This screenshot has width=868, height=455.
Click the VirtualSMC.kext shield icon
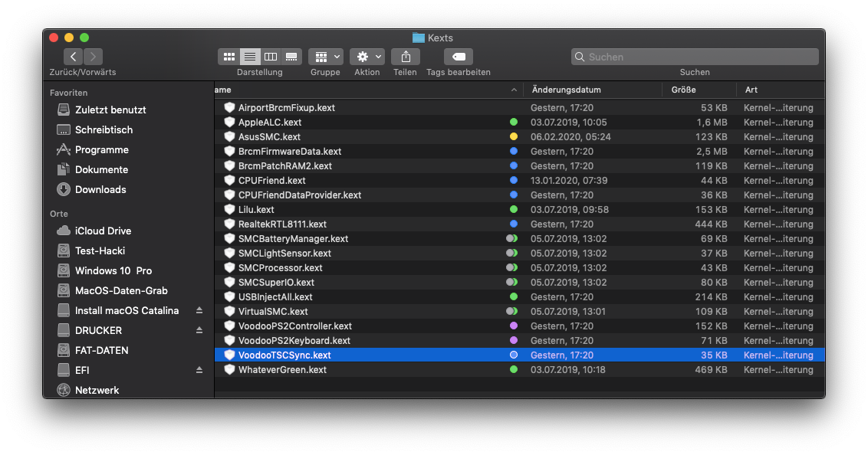click(229, 311)
